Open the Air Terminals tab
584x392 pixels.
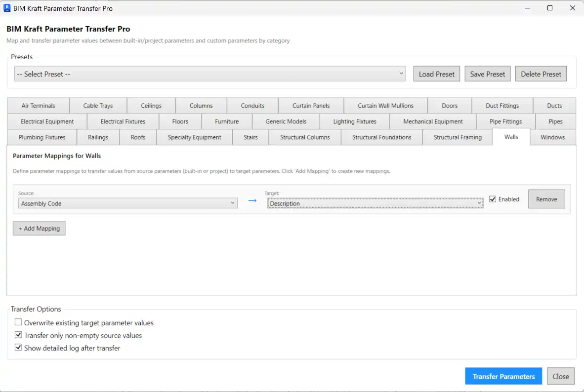point(38,105)
